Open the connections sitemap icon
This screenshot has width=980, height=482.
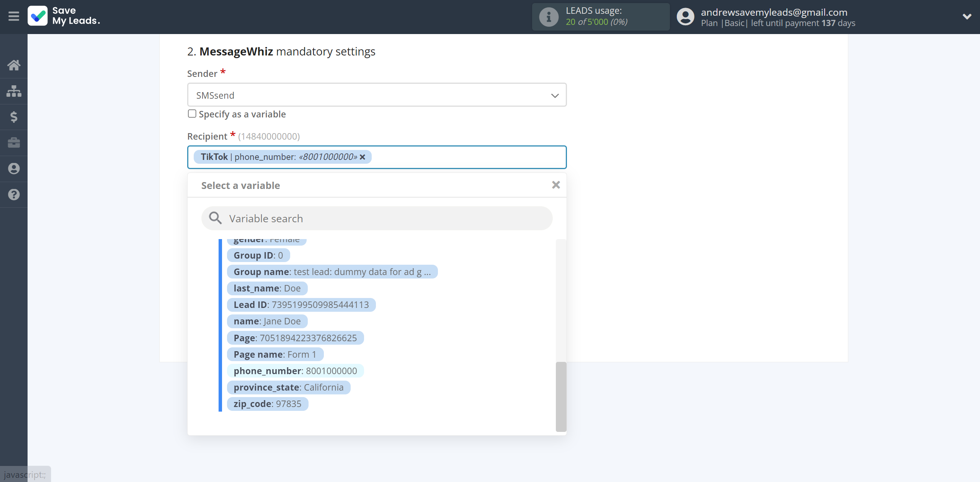pos(14,91)
